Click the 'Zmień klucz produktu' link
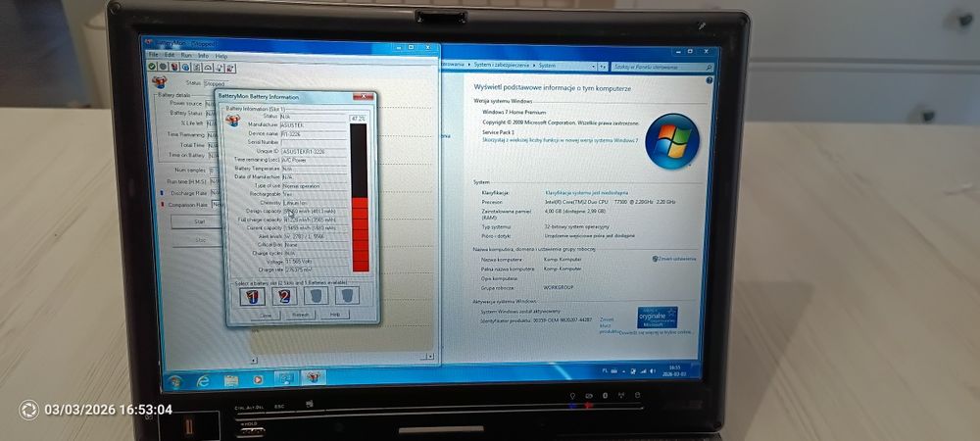This screenshot has width=980, height=441. 609,325
